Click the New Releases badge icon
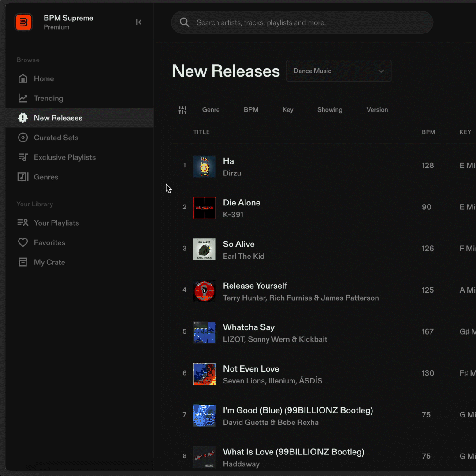Viewport: 476px width, 476px height. pyautogui.click(x=23, y=118)
